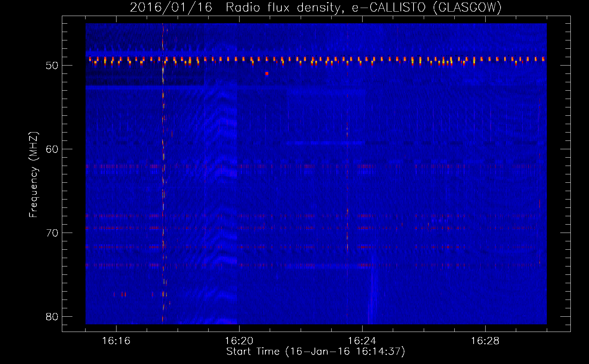
Task: Click the 16:28 time tick label
Action: 485,341
